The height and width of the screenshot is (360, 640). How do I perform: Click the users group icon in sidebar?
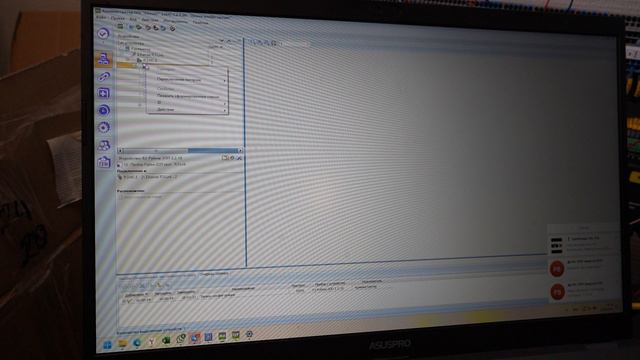(x=104, y=145)
